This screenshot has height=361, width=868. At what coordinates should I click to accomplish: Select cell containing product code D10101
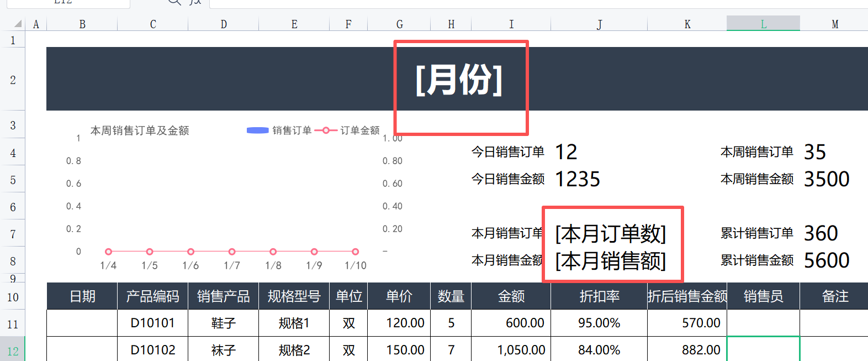click(152, 323)
